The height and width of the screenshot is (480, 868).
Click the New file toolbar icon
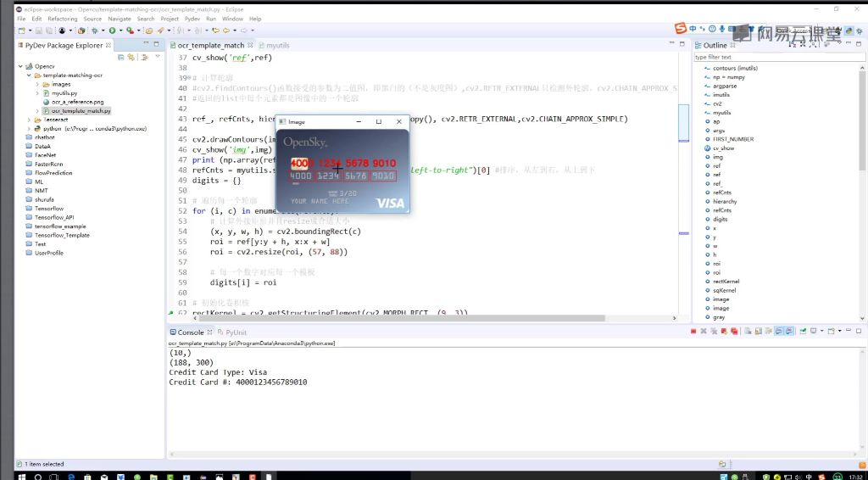click(21, 31)
